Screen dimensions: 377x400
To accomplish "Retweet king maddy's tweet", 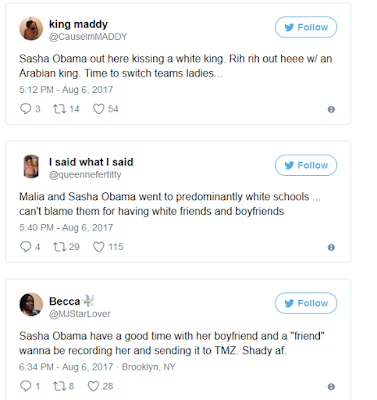I will point(60,109).
